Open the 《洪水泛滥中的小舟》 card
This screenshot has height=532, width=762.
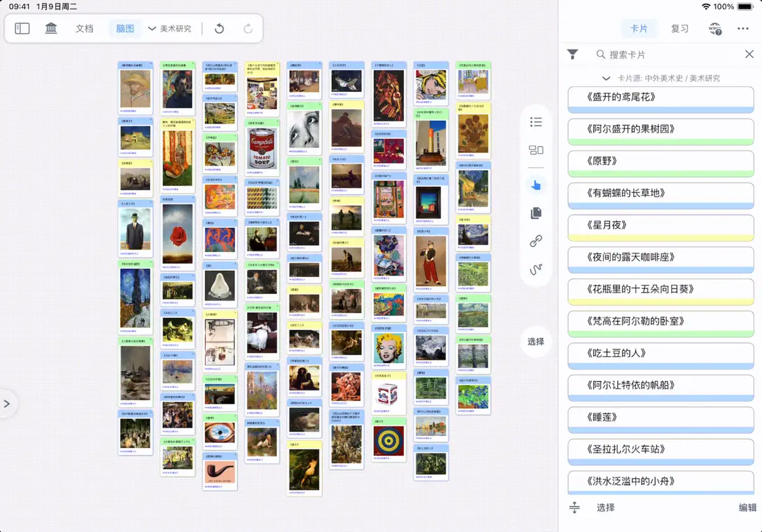[661, 482]
